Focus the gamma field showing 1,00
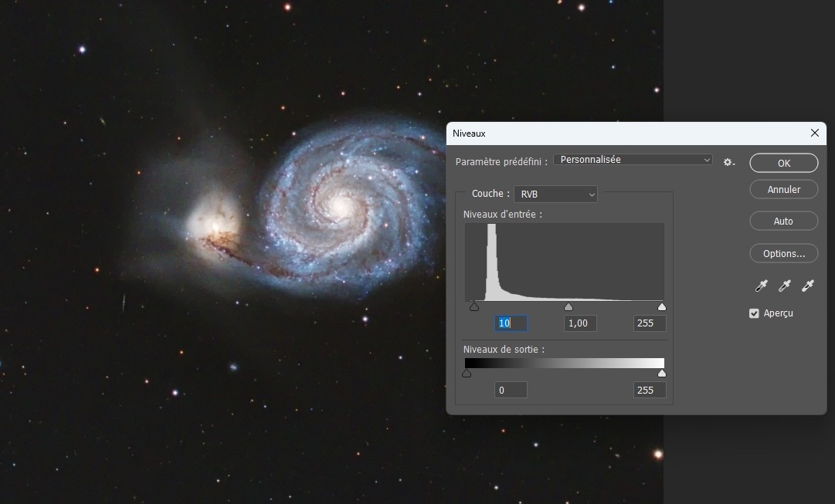 580,323
